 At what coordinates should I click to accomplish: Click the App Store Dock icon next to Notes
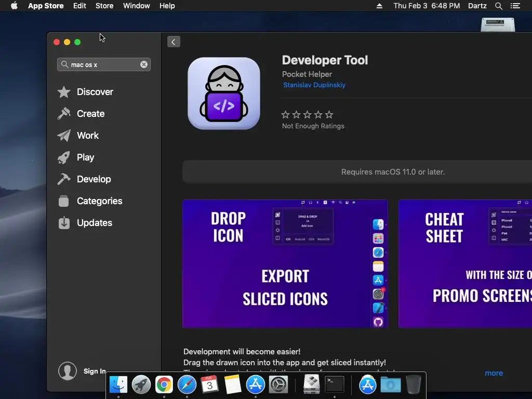256,384
